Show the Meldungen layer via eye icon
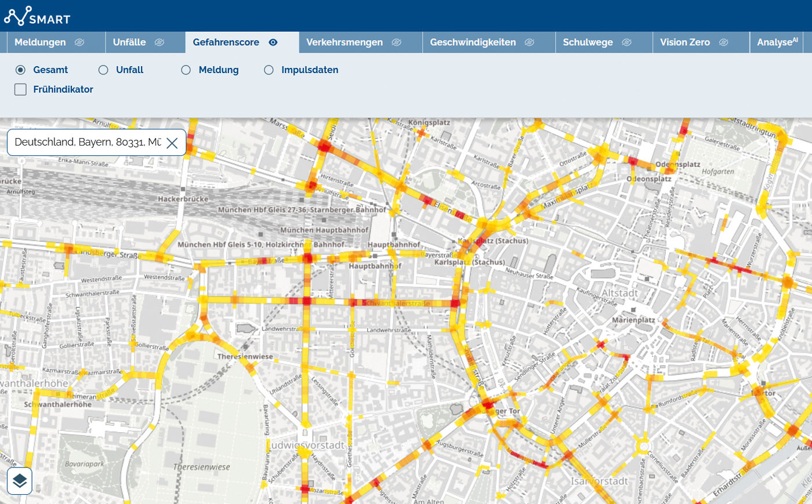The width and height of the screenshot is (812, 504). click(x=79, y=42)
